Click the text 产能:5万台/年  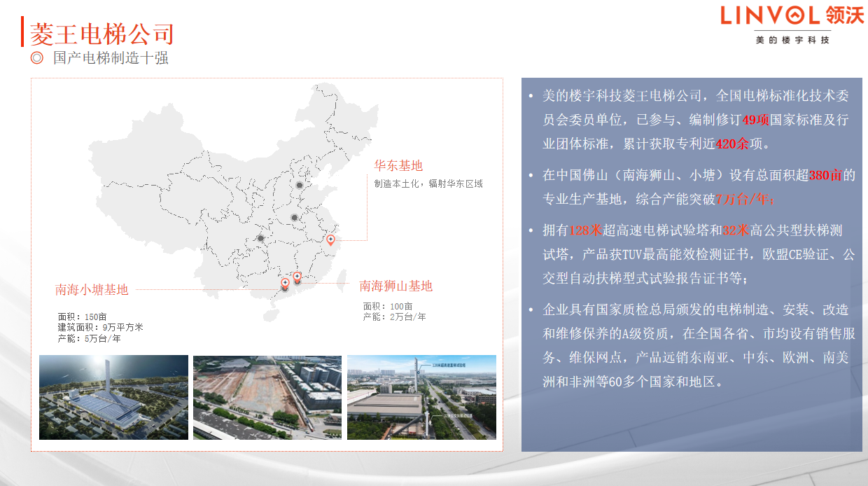pos(89,338)
